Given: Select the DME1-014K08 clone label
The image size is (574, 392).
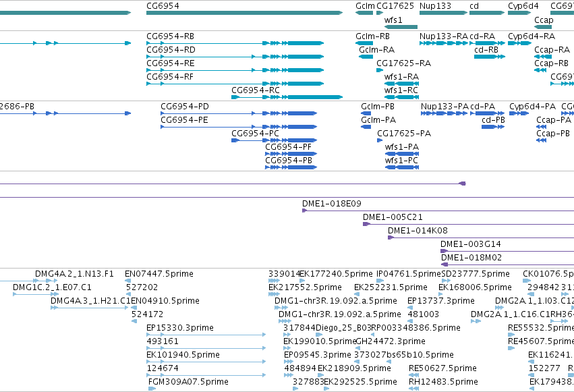Looking at the screenshot, I should tap(418, 231).
